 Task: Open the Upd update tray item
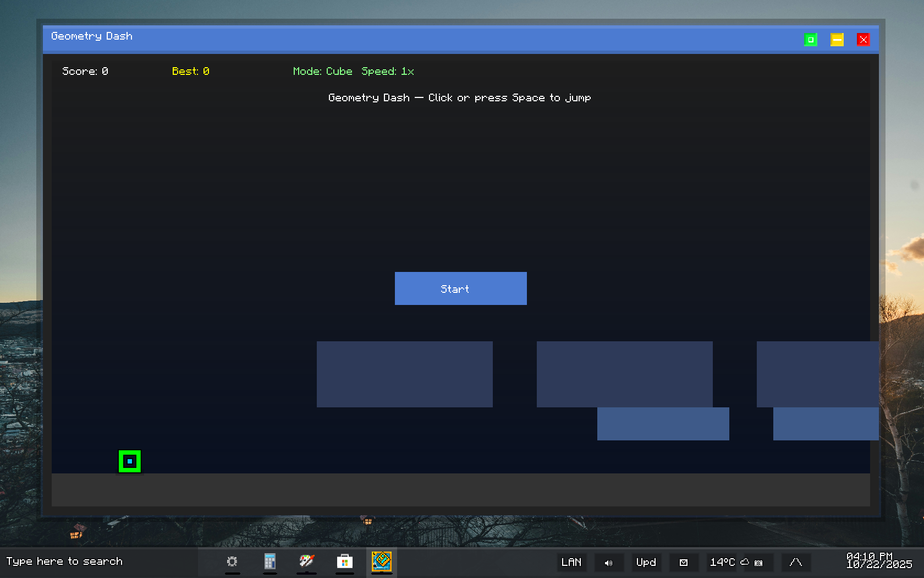646,562
